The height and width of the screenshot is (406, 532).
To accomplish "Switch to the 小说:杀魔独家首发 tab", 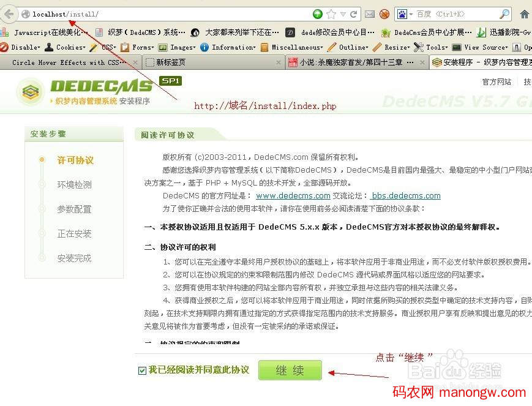I will (356, 62).
